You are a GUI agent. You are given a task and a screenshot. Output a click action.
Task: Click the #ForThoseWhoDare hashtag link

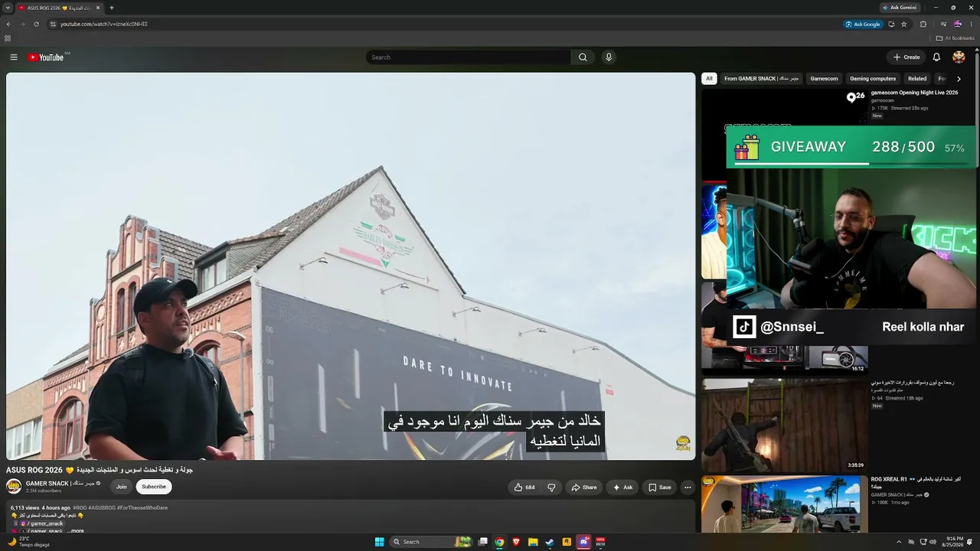coord(142,507)
